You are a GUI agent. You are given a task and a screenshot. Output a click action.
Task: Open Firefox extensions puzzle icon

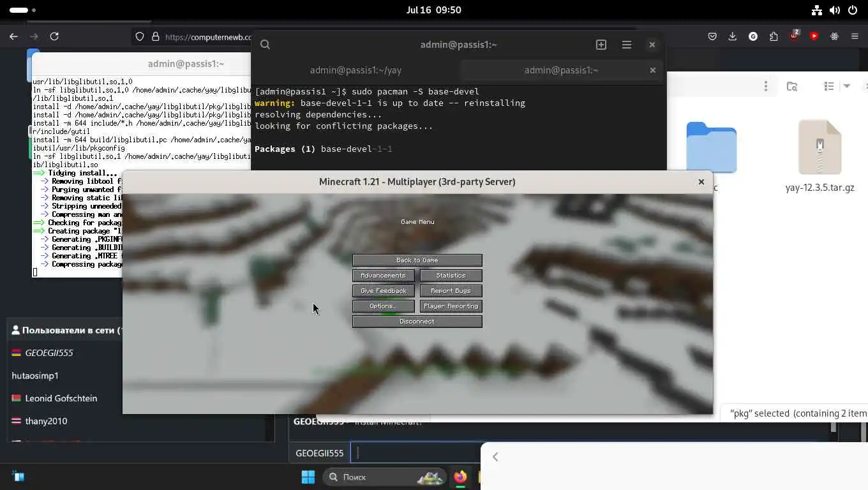pos(774,36)
